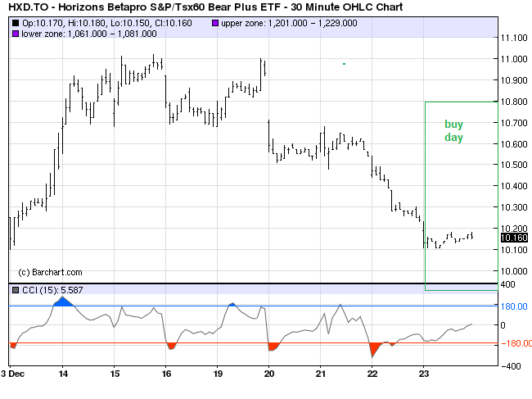
Task: Click the purple upper zone legend swatch
Action: pos(215,23)
